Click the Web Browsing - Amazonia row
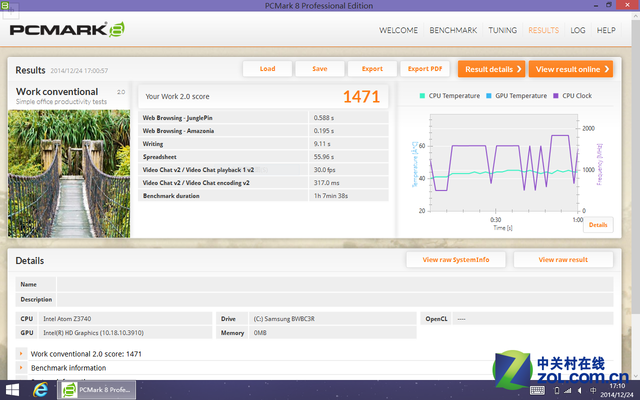This screenshot has width=640, height=400. (263, 131)
